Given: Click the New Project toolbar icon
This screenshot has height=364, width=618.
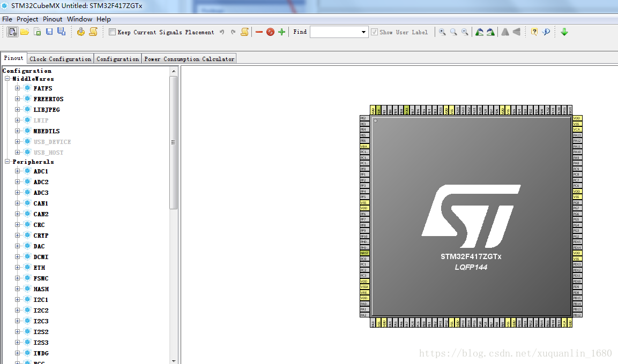Looking at the screenshot, I should [x=13, y=32].
